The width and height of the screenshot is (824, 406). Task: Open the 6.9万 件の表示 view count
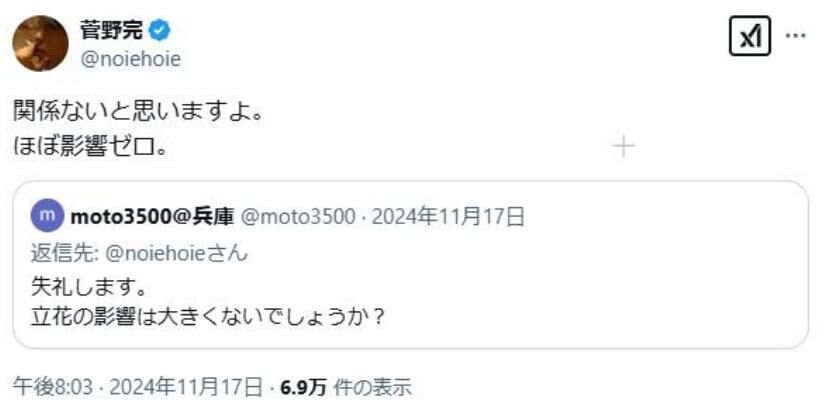click(x=345, y=388)
